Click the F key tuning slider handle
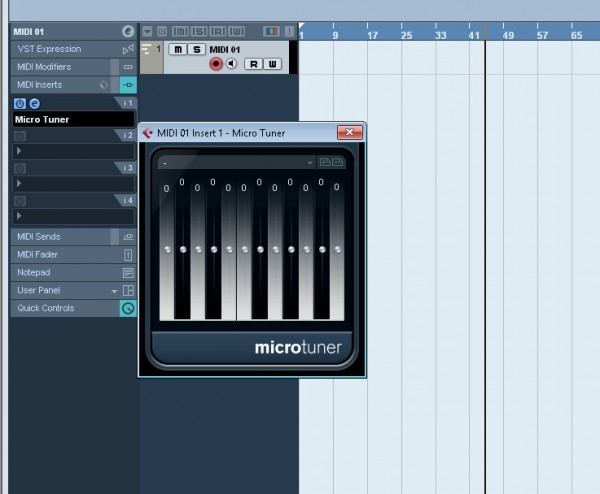The width and height of the screenshot is (600, 494). [x=245, y=250]
